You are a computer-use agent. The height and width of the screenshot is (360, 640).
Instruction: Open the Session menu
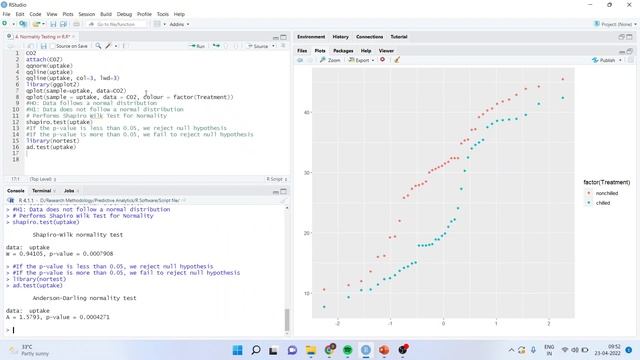(87, 14)
